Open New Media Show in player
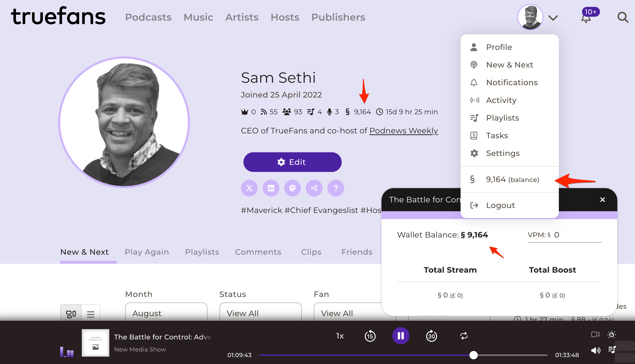635x364 pixels. [x=140, y=350]
